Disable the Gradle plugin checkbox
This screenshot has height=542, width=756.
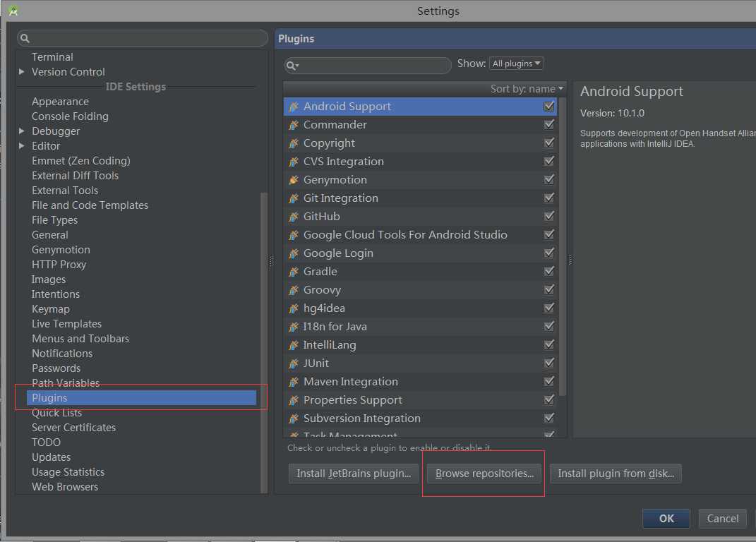(548, 271)
